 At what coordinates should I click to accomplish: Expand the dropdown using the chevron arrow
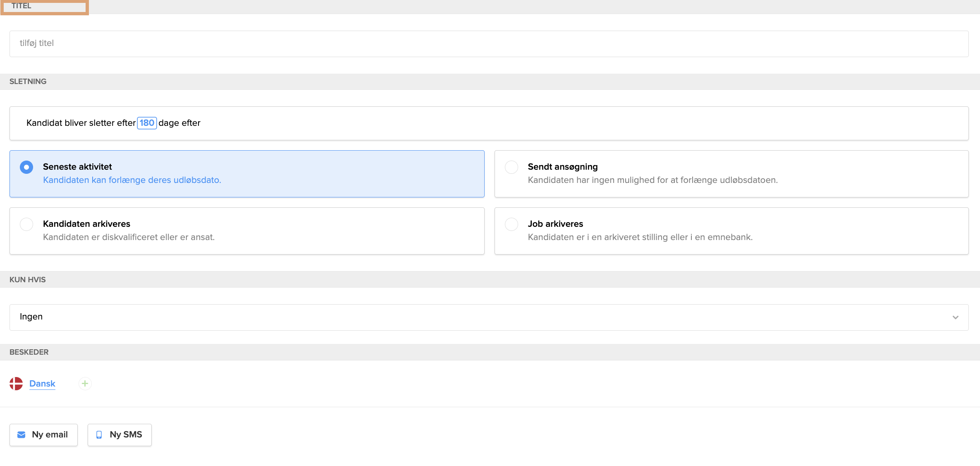point(956,317)
